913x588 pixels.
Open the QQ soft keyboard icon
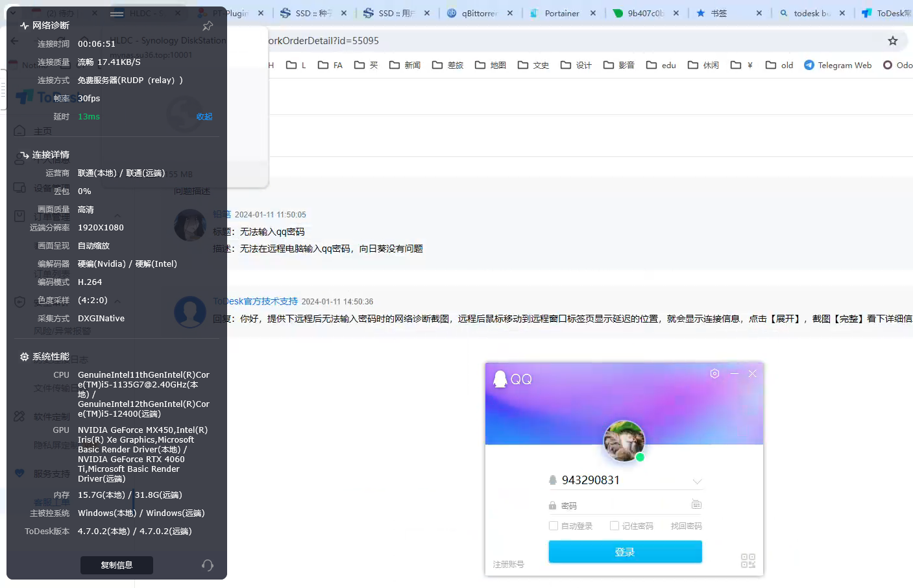point(696,504)
